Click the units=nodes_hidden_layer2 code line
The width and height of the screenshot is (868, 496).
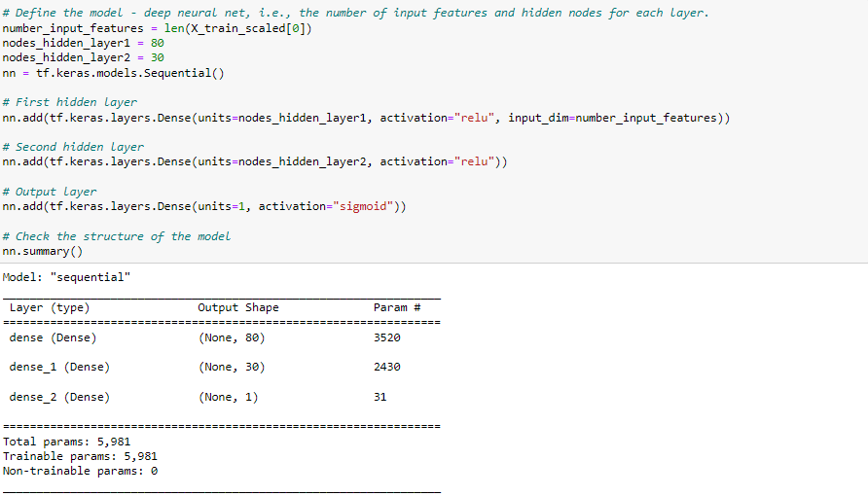coord(255,161)
